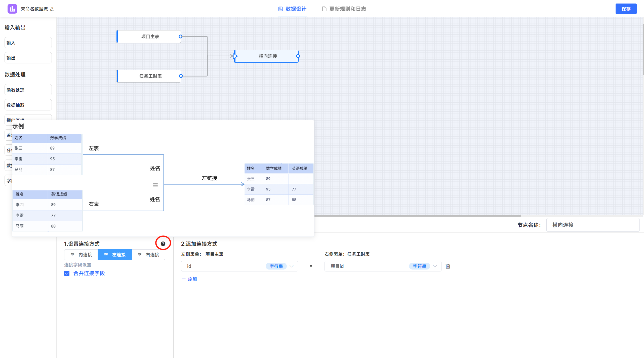This screenshot has height=358, width=644.
Task: Open the left field id dropdown
Action: coord(239,266)
